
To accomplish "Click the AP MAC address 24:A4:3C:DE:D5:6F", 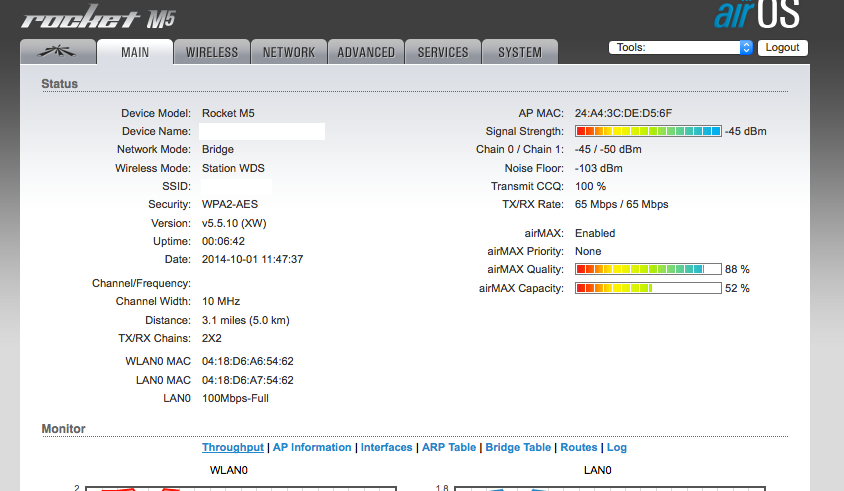I will 623,113.
